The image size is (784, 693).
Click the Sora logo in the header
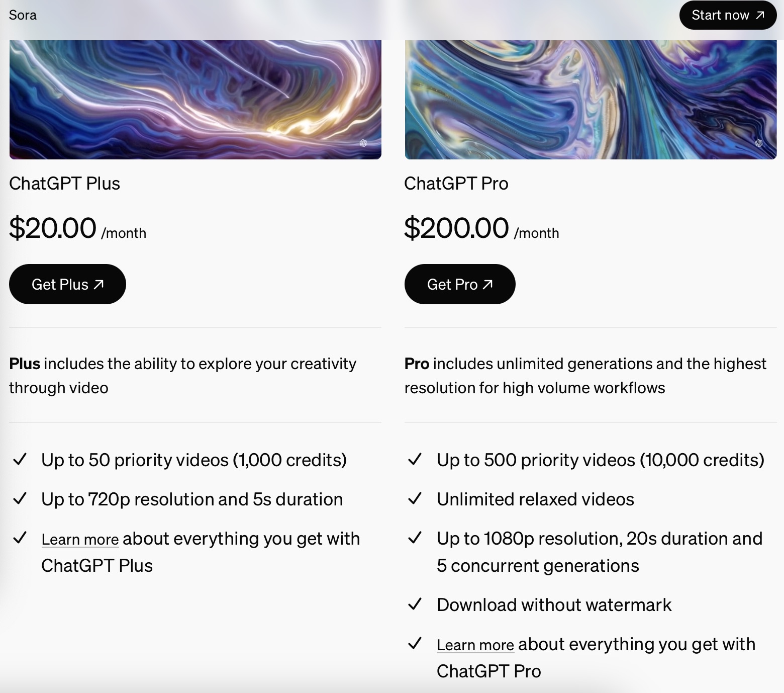(23, 15)
